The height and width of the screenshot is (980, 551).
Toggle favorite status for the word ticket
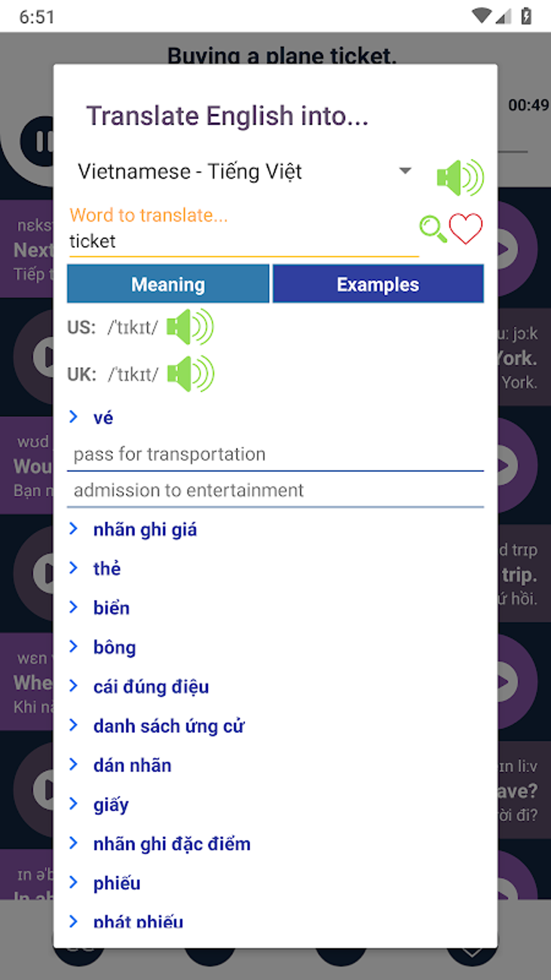(466, 228)
